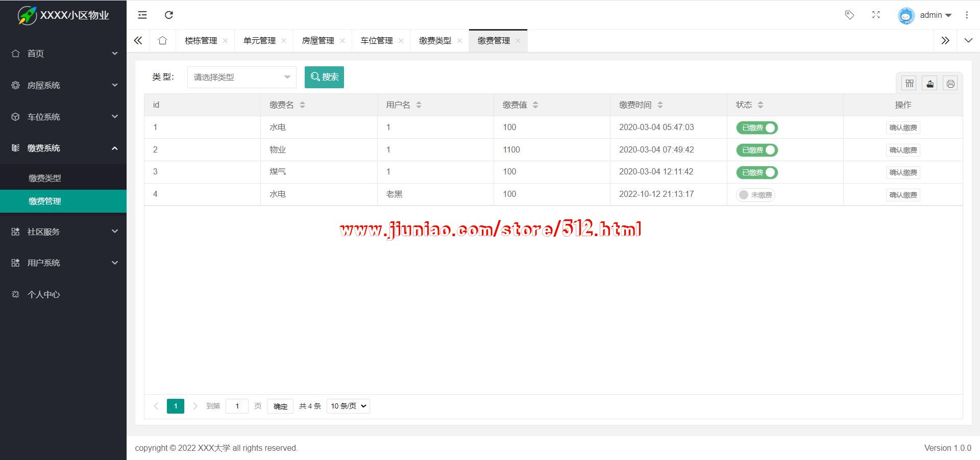This screenshot has height=460, width=980.
Task: Open 缴费管理 in the sidebar
Action: click(x=63, y=201)
